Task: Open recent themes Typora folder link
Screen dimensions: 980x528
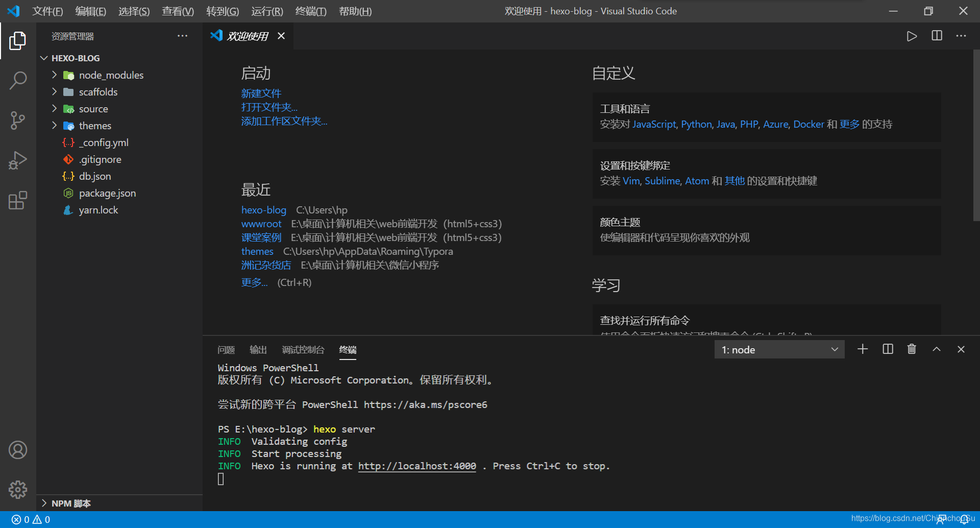Action: coord(257,251)
